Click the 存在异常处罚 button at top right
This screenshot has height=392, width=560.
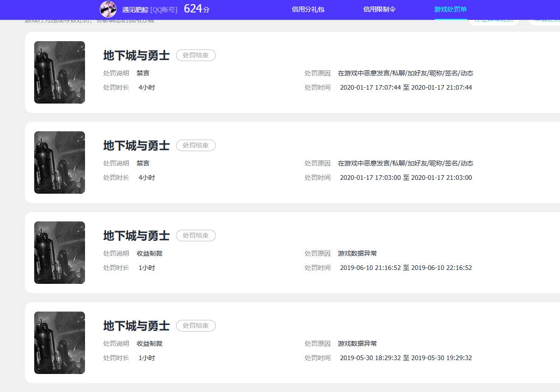tap(493, 19)
